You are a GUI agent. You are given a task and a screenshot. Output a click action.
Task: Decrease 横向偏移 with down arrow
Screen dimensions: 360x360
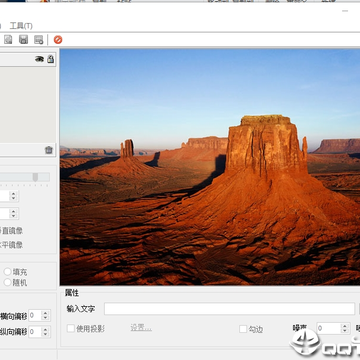coord(46,318)
